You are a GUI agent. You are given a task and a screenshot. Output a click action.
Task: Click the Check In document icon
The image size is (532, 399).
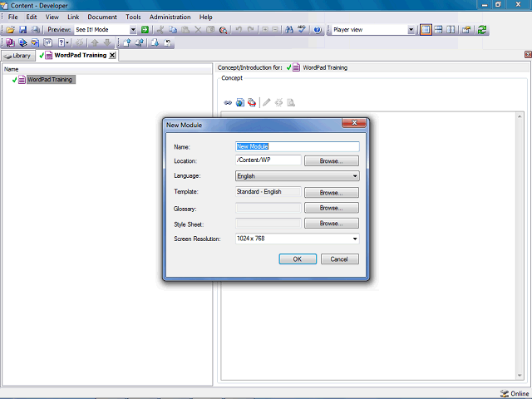[x=127, y=42]
